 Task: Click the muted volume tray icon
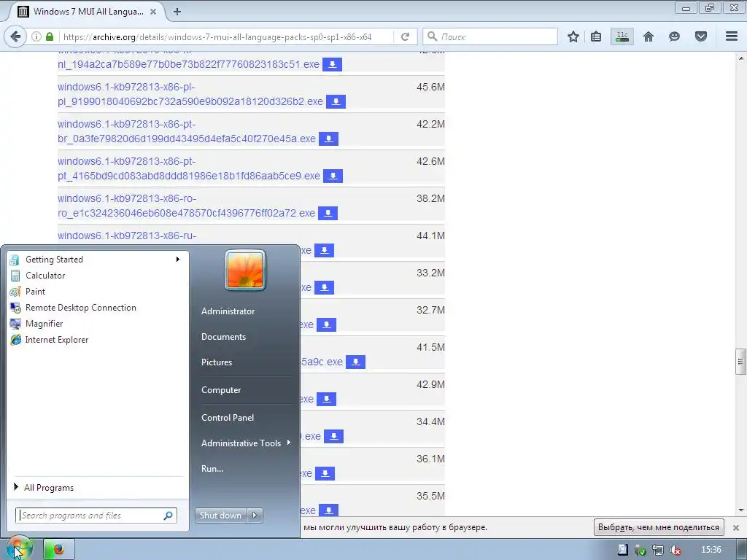tap(675, 550)
